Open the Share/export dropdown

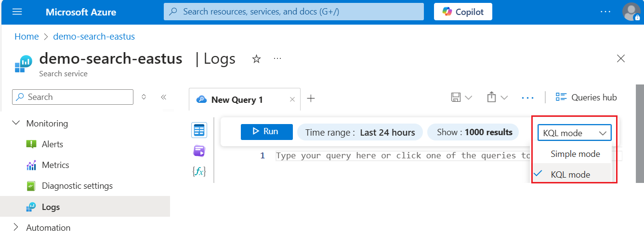[497, 98]
